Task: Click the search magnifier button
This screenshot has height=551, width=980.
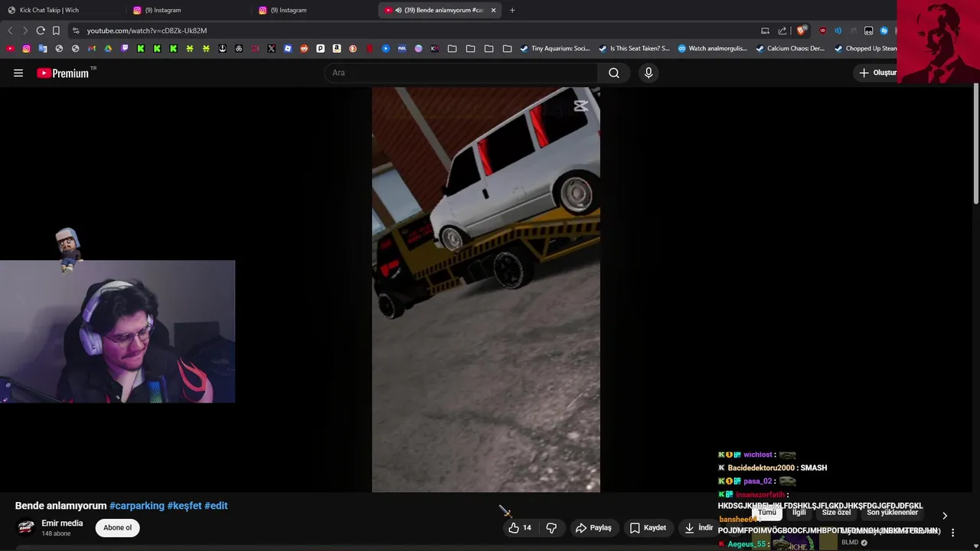Action: point(614,73)
